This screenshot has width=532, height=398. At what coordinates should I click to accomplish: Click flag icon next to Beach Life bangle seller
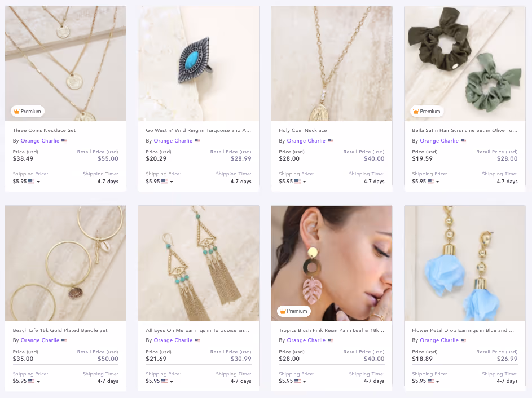pyautogui.click(x=64, y=340)
